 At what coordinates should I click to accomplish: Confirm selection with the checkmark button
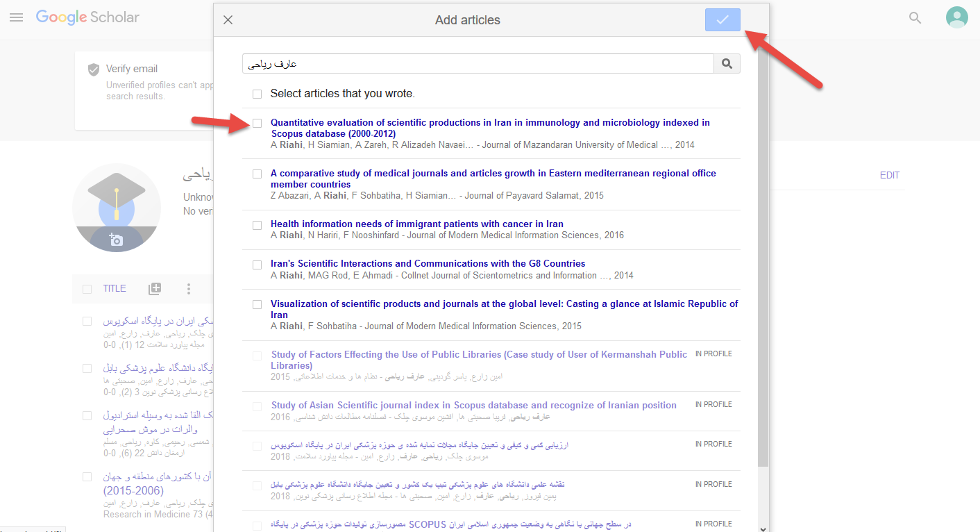pos(723,20)
